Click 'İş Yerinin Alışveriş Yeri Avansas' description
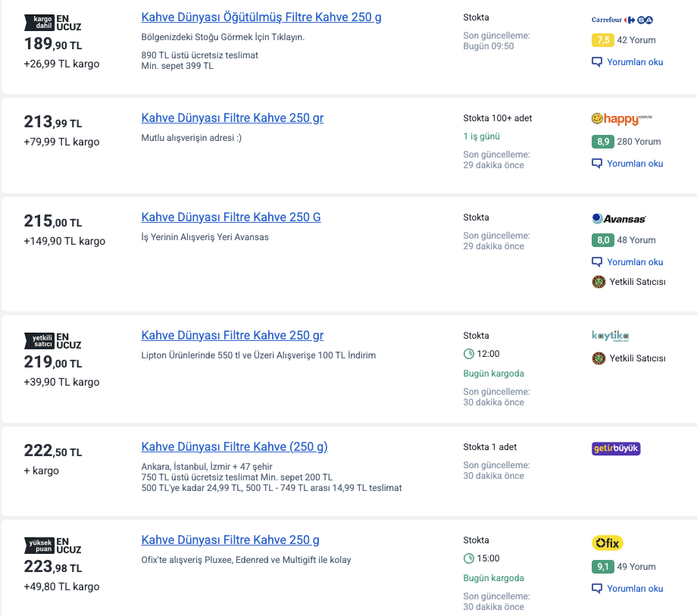 205,237
